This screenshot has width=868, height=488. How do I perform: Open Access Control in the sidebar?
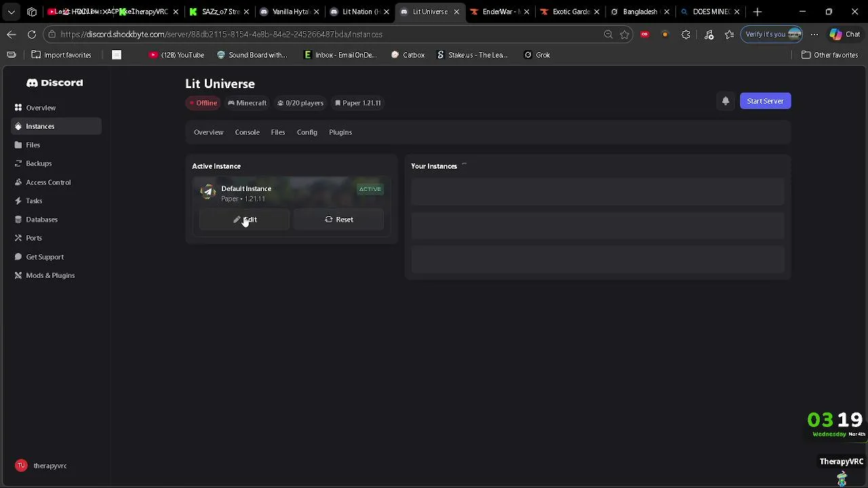click(x=56, y=182)
